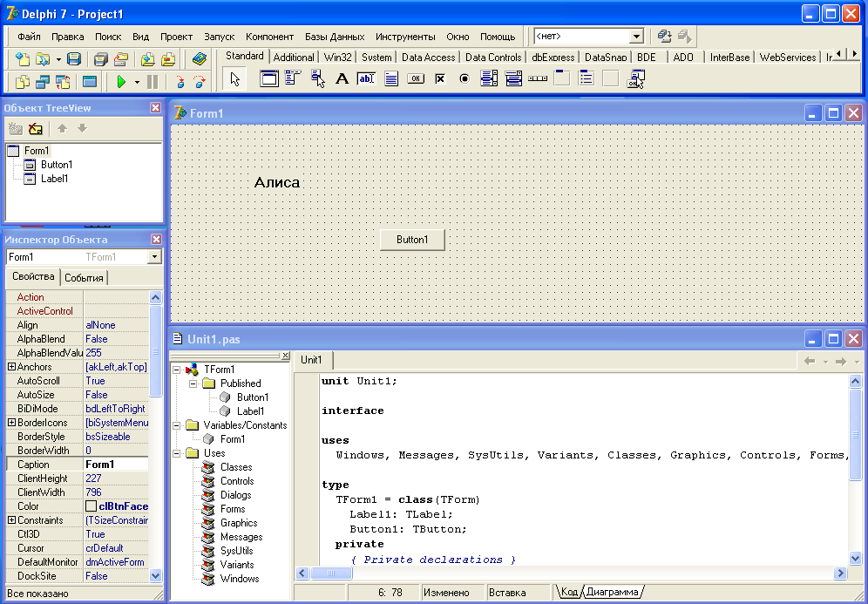Viewport: 868px width, 604px height.
Task: Expand the Constraints property
Action: (11, 520)
